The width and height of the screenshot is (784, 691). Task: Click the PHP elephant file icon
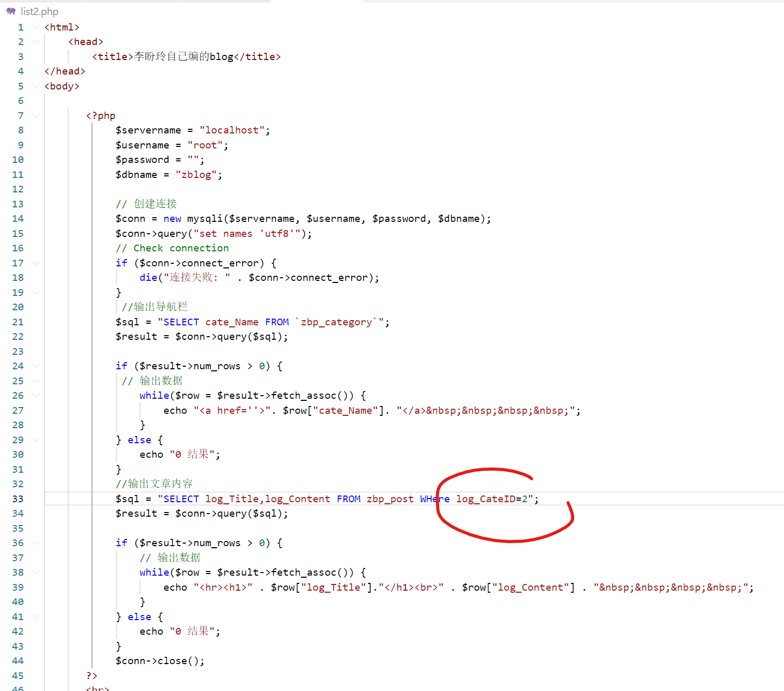11,11
